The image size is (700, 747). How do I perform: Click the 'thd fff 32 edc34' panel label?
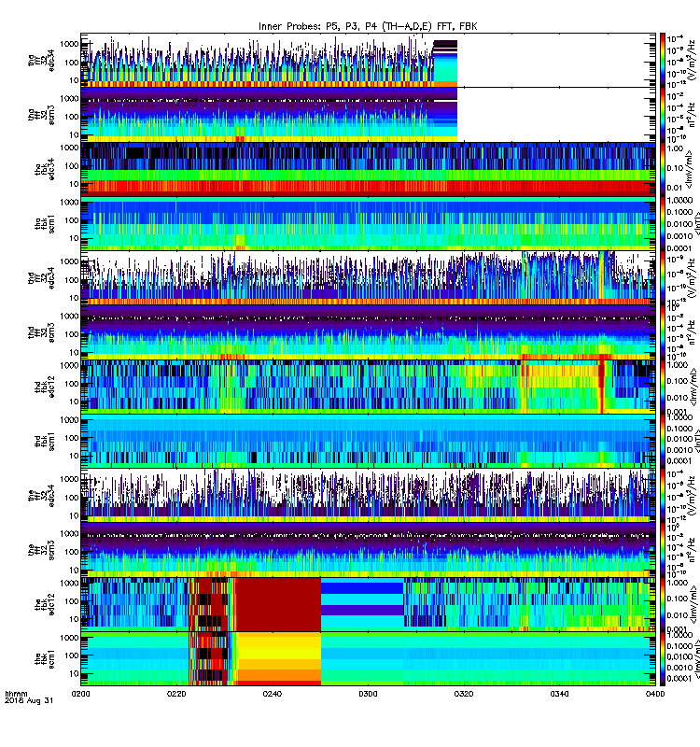(41, 277)
